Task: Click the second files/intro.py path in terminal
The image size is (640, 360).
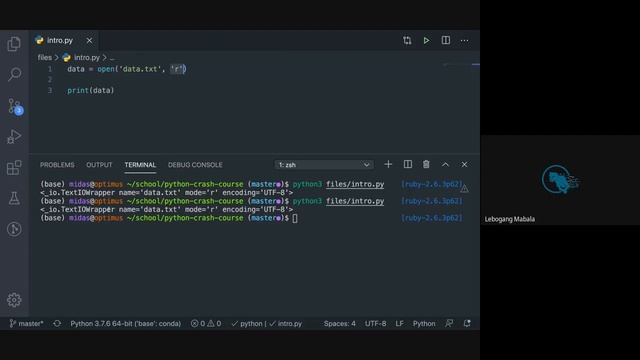Action: tap(355, 201)
